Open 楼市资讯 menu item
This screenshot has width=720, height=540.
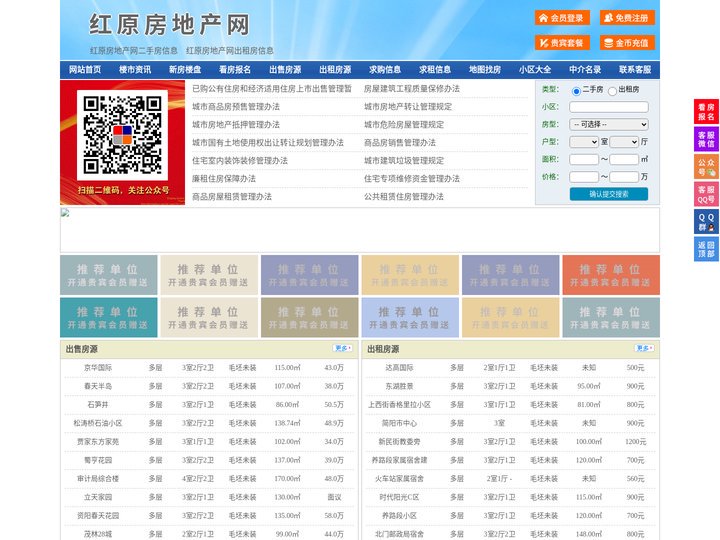pyautogui.click(x=135, y=70)
